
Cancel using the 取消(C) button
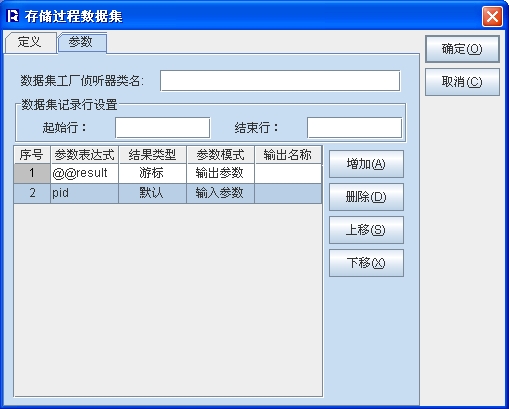[462, 82]
